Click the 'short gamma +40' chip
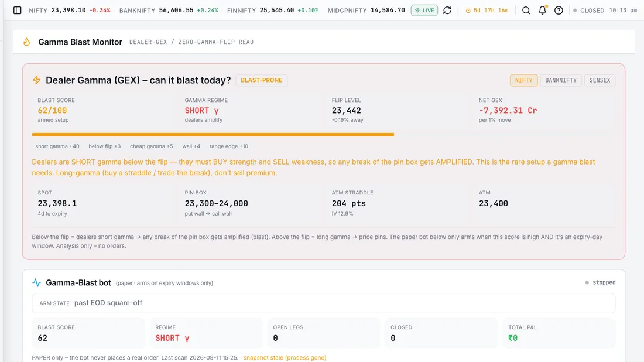This screenshot has width=644, height=362. (57, 146)
